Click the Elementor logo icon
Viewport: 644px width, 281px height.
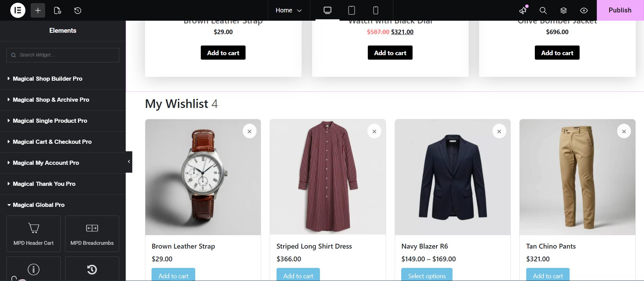[x=18, y=10]
